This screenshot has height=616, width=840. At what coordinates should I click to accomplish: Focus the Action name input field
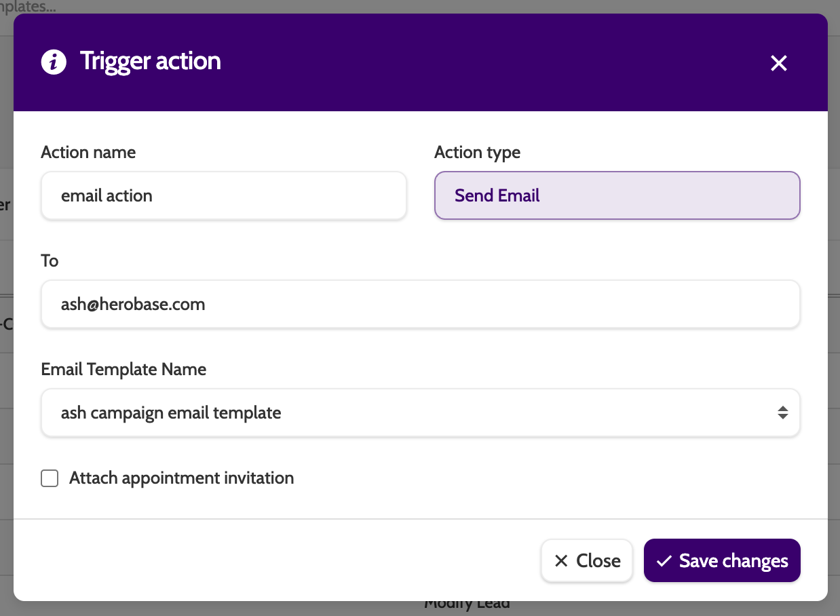click(x=223, y=195)
